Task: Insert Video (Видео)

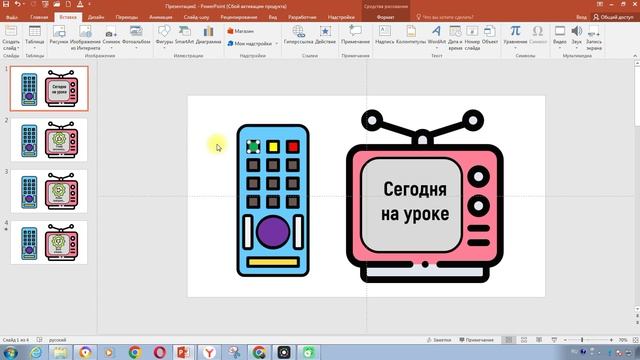Action: [x=560, y=37]
